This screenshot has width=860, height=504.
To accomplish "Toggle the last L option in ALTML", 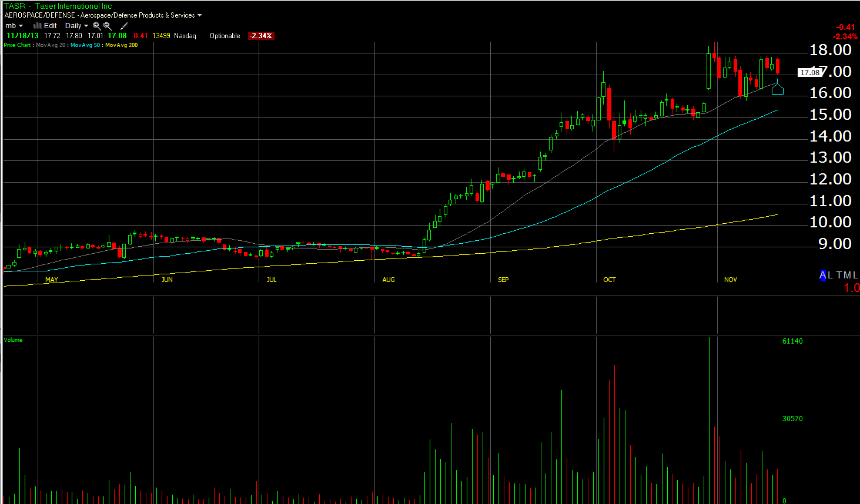I will click(x=855, y=275).
